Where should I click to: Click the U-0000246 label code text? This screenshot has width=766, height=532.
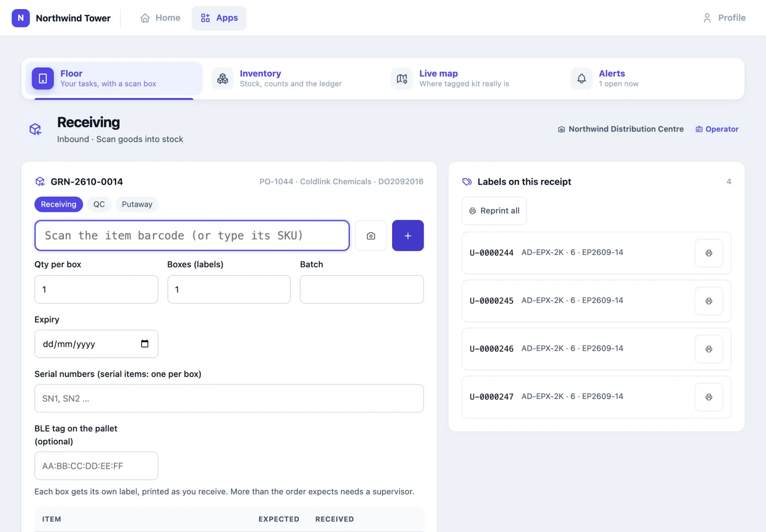491,349
